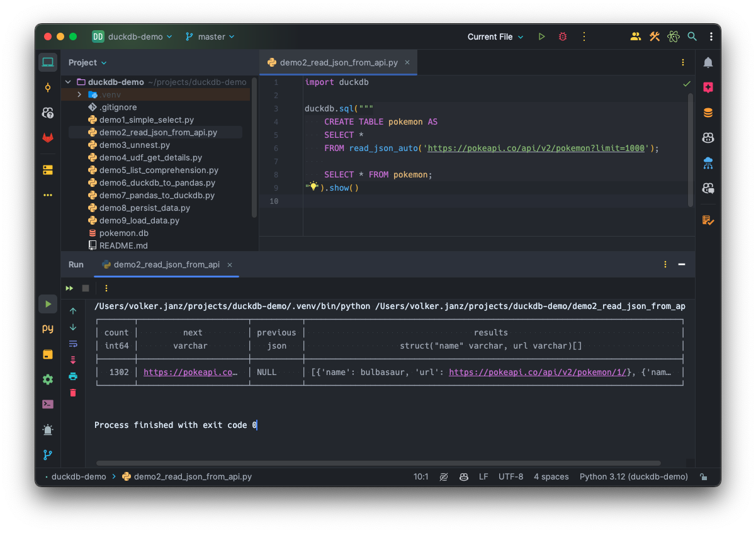The height and width of the screenshot is (533, 756).
Task: Open notifications via the bell icon
Action: tap(708, 62)
